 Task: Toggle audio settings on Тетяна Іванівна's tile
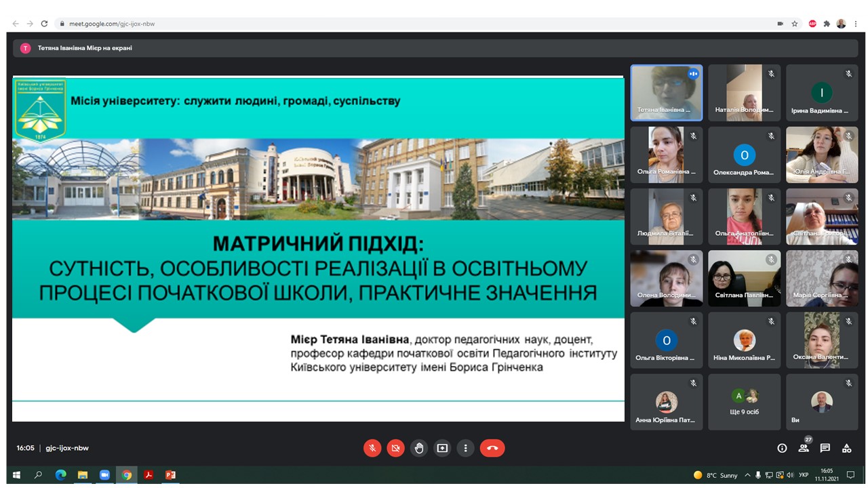coord(693,75)
